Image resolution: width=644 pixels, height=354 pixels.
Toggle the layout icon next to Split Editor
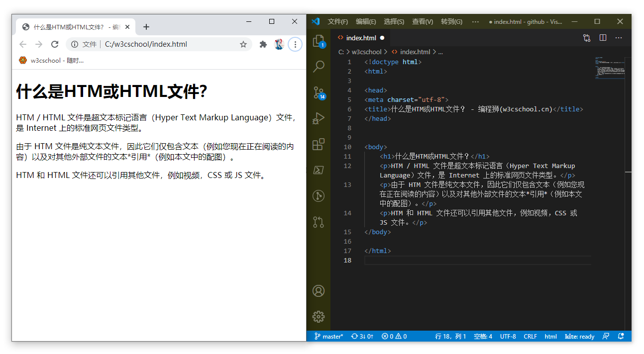click(x=586, y=38)
